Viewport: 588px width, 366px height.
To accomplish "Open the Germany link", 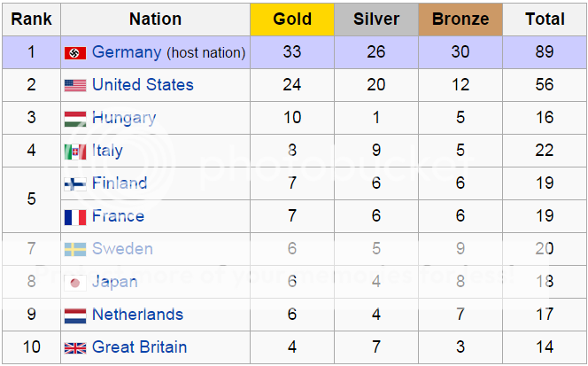I will [127, 52].
